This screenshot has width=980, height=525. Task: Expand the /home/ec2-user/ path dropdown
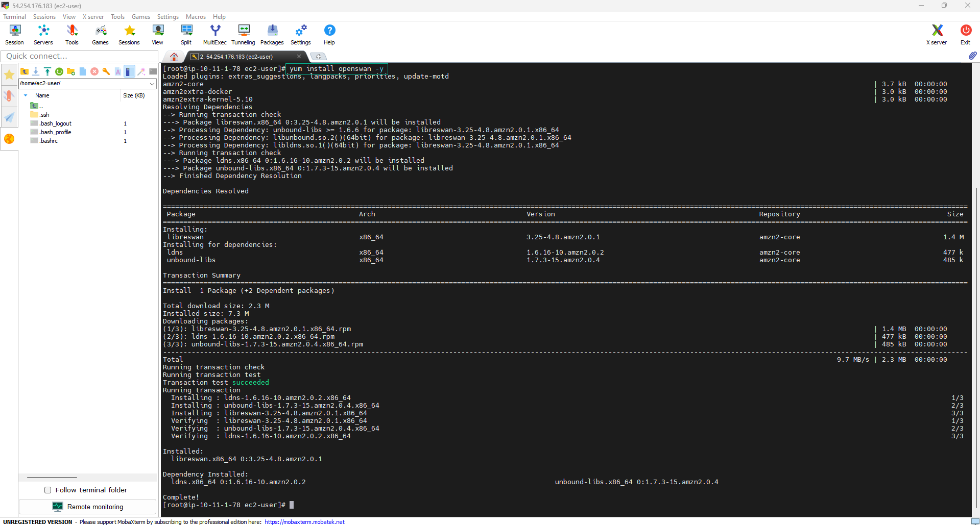[152, 83]
